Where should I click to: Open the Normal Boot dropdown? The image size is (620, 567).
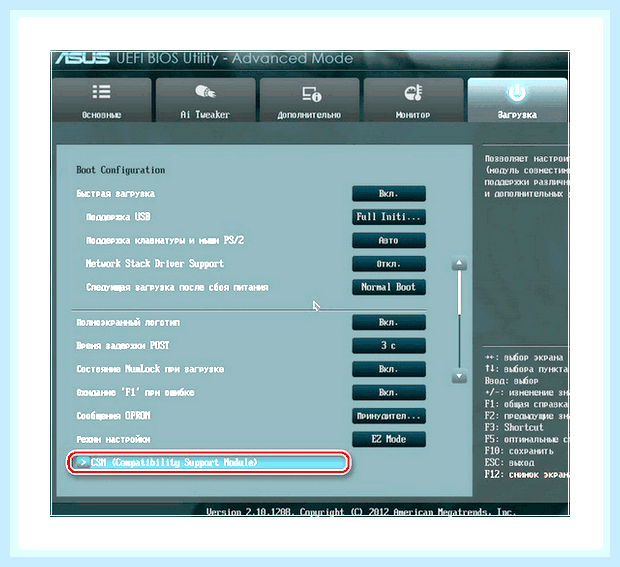(389, 287)
